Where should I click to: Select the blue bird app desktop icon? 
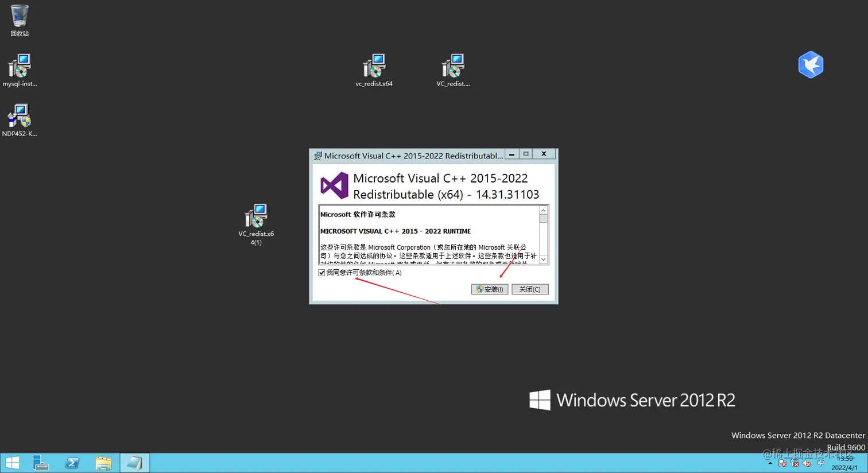[811, 64]
